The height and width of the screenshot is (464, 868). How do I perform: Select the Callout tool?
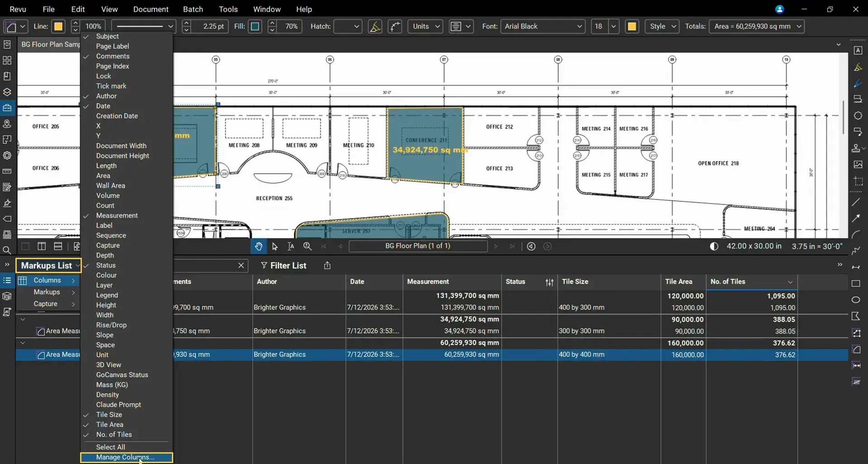point(858,132)
